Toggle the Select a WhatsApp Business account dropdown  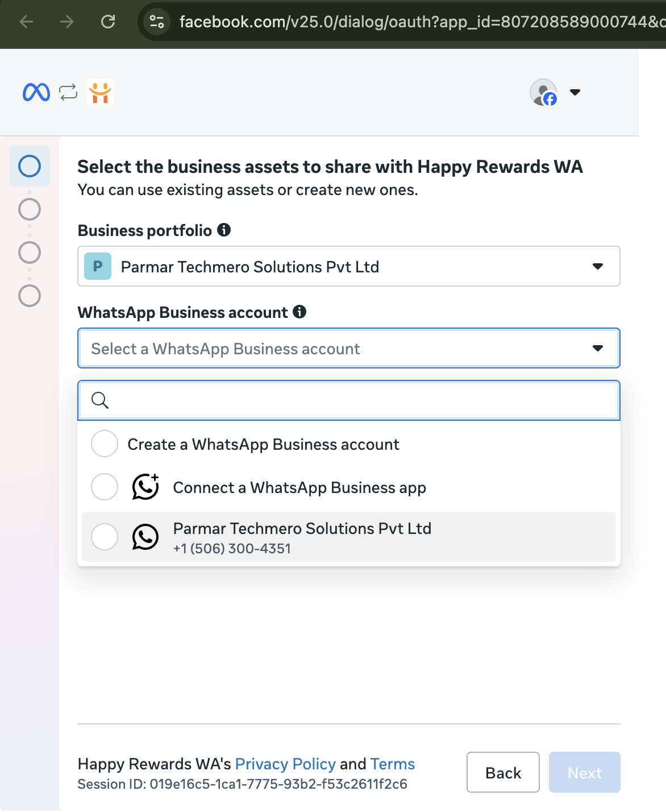349,348
